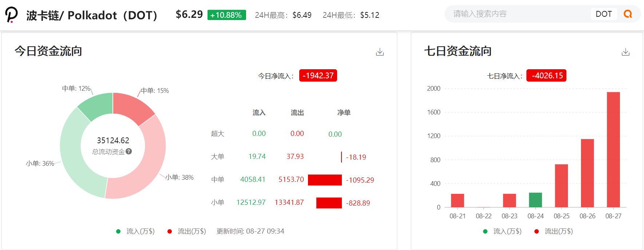
Task: Click the Polkadot logo icon
Action: (x=11, y=15)
